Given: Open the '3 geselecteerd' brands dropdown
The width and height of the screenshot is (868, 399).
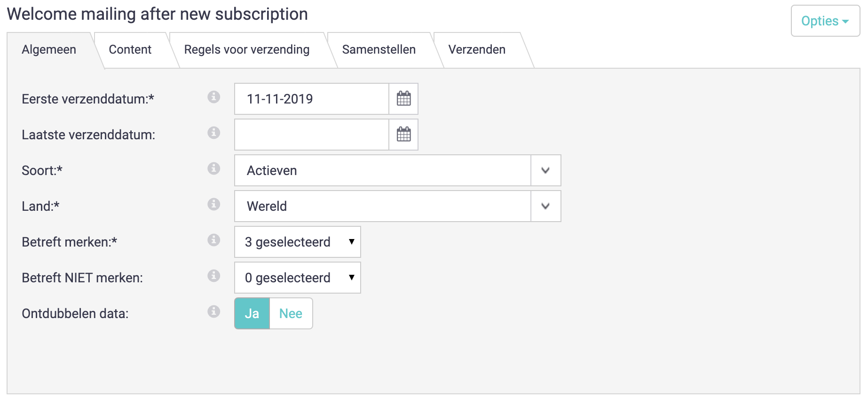Looking at the screenshot, I should point(298,242).
